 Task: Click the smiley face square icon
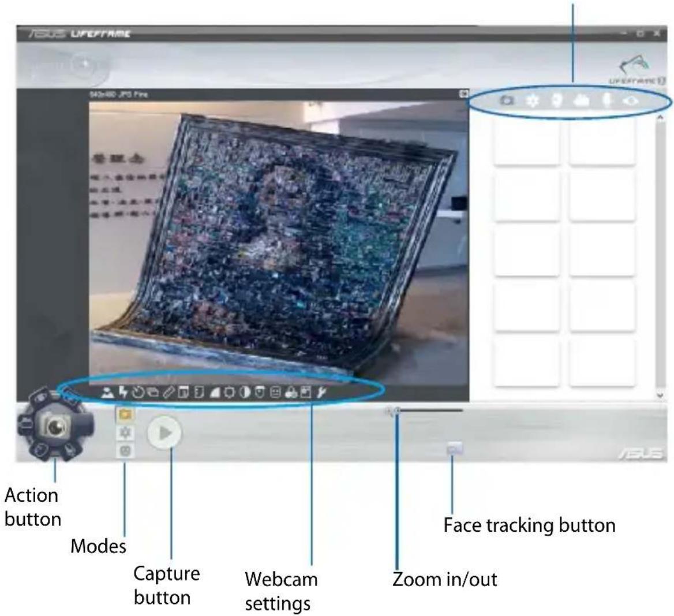click(x=275, y=393)
